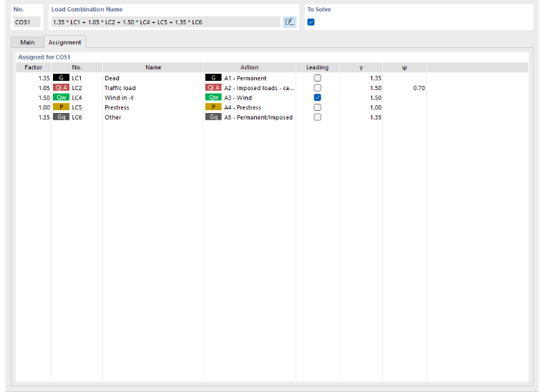The width and height of the screenshot is (544, 392).
Task: Click the ψ column header
Action: (x=404, y=67)
